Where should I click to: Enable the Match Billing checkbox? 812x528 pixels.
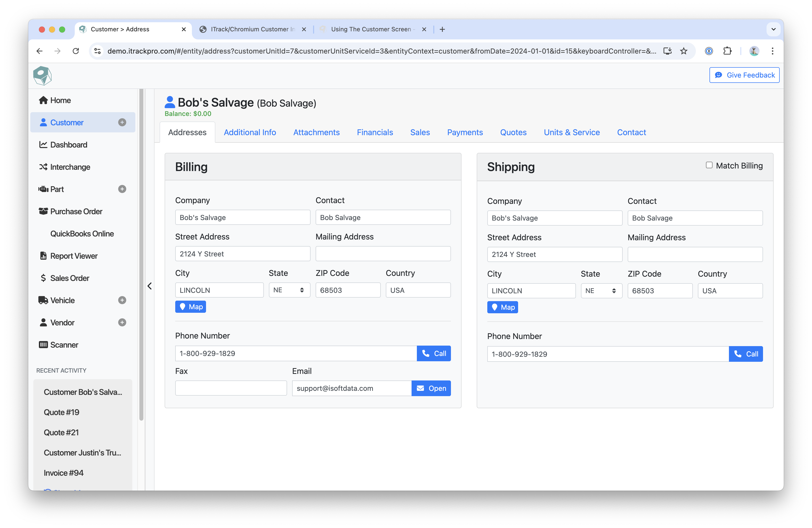(x=709, y=165)
